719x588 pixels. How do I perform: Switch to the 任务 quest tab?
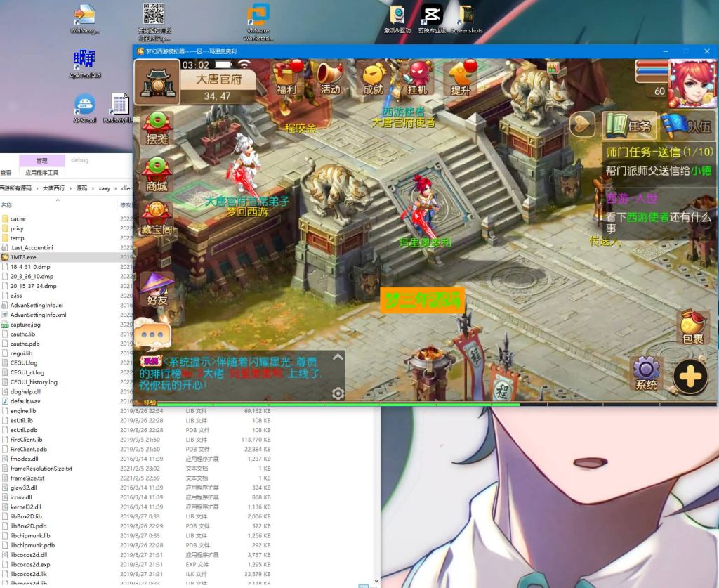[x=629, y=125]
